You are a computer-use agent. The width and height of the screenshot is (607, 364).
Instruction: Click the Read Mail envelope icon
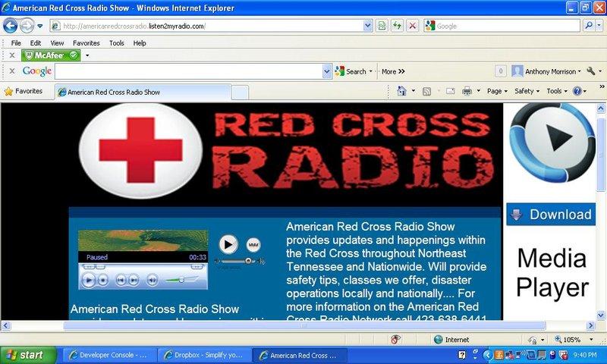click(x=450, y=91)
